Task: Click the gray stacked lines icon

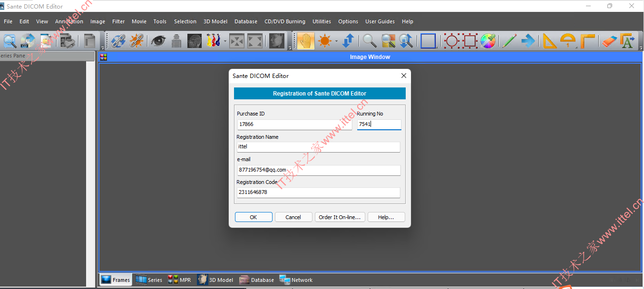Action: [176, 41]
